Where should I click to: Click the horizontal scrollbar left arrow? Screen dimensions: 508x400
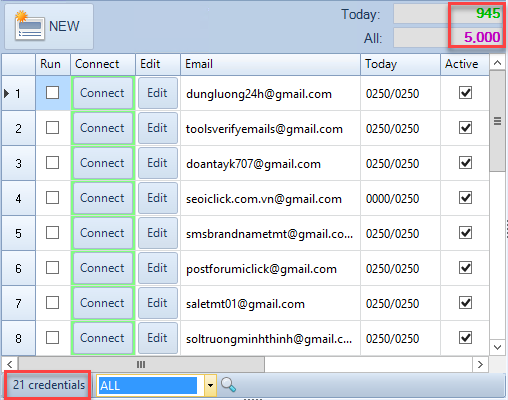pyautogui.click(x=10, y=364)
